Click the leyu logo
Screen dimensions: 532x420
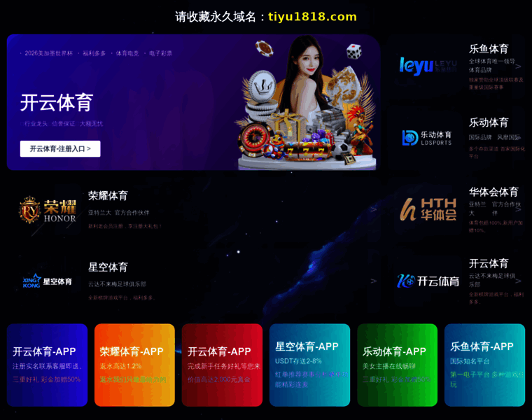click(x=428, y=66)
